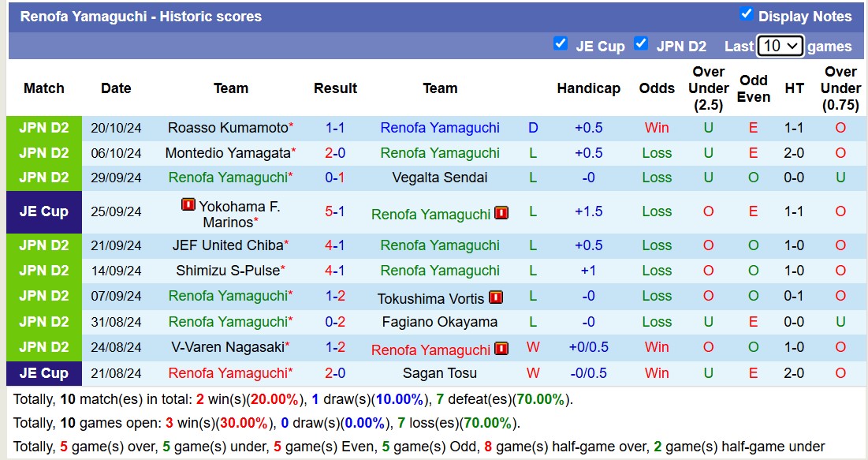Click the JE Cup badge on the Yokohama Marinos row

pyautogui.click(x=43, y=211)
